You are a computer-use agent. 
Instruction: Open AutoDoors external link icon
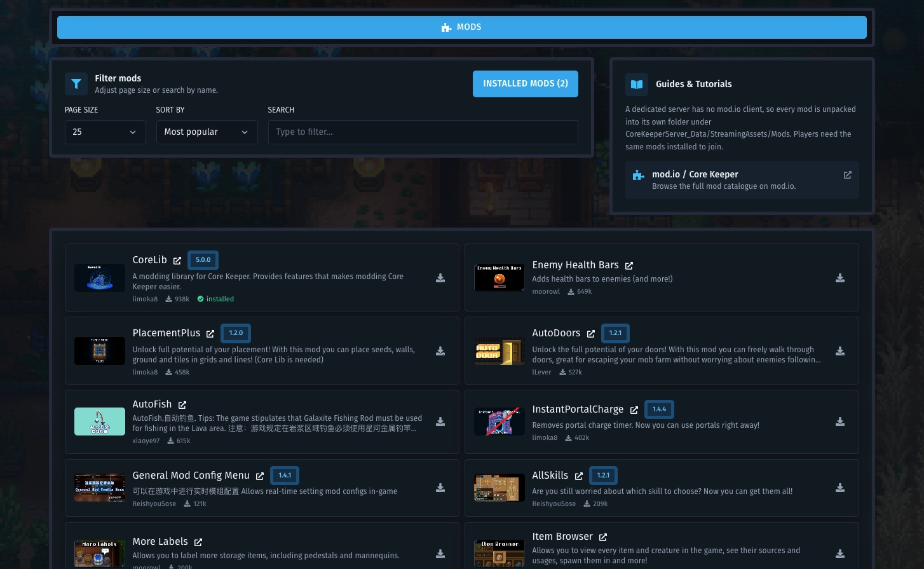(590, 333)
